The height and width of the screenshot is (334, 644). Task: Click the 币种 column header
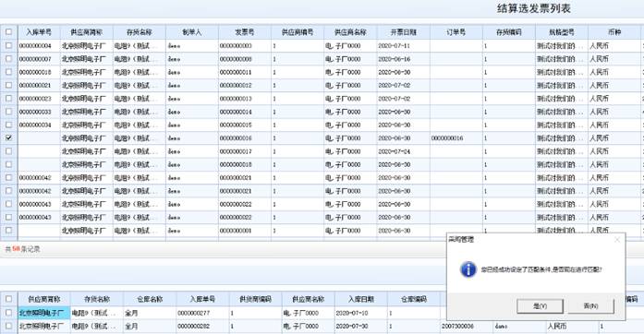point(614,32)
